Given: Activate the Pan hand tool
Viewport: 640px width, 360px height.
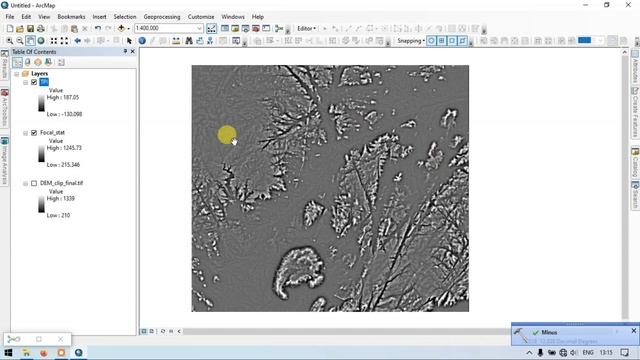Looking at the screenshot, I should 30,40.
